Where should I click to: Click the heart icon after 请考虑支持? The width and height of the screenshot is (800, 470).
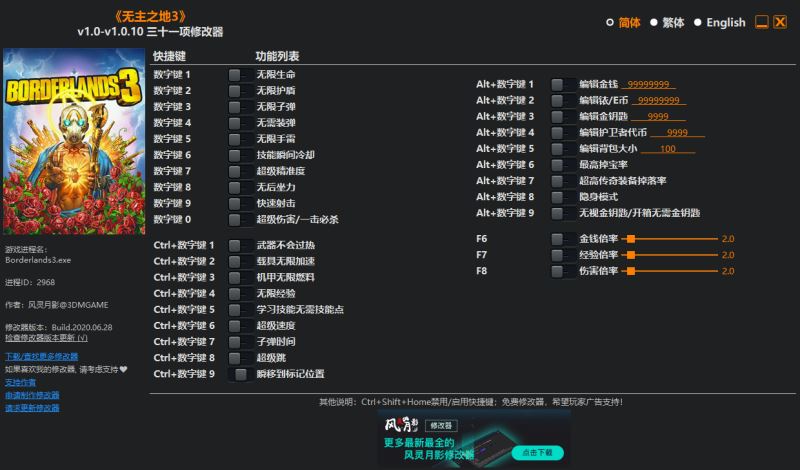click(x=123, y=369)
